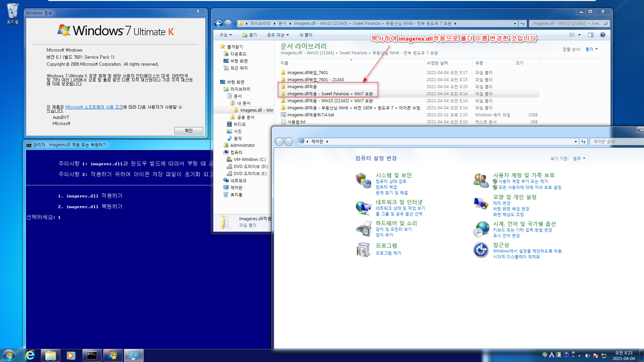The image size is (644, 362).
Task: Click the 열기 (Open) toolbar button
Action: pos(250,35)
